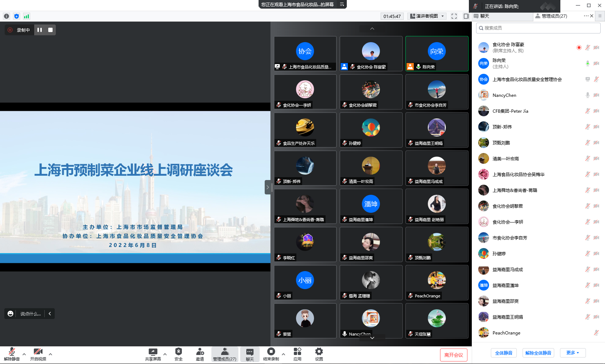Viewport: 605px width, 364px height.
Task: Pause the recording in progress
Action: [40, 30]
